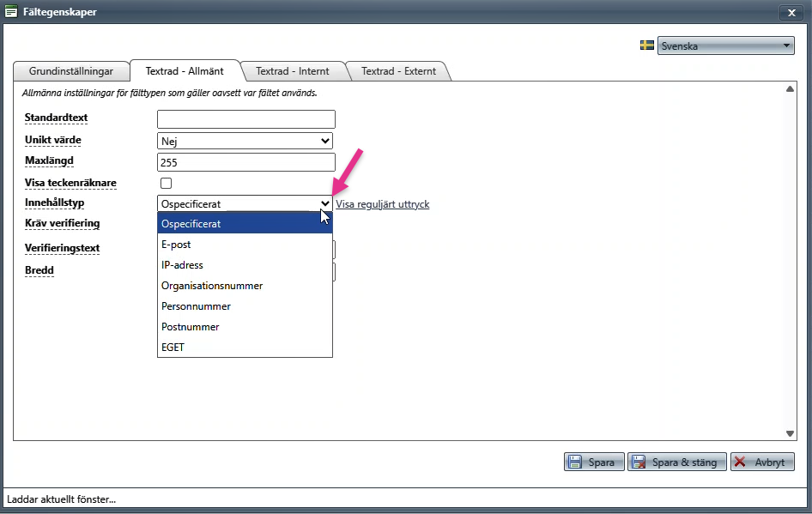Choose E-post from content type list

[245, 245]
